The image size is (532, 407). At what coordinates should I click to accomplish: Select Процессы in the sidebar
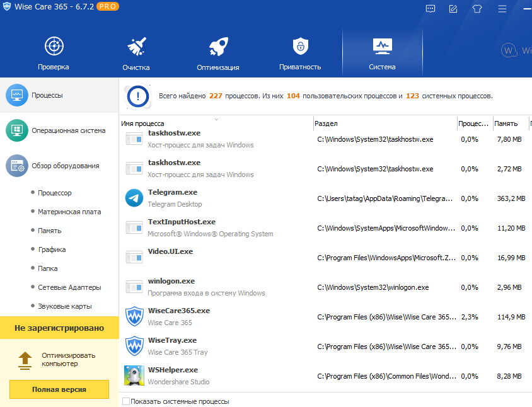tap(59, 95)
